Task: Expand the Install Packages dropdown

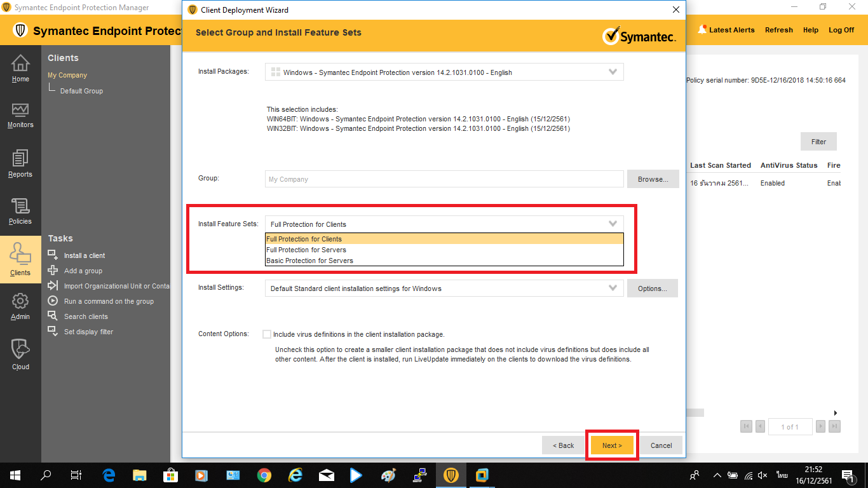Action: [x=613, y=72]
